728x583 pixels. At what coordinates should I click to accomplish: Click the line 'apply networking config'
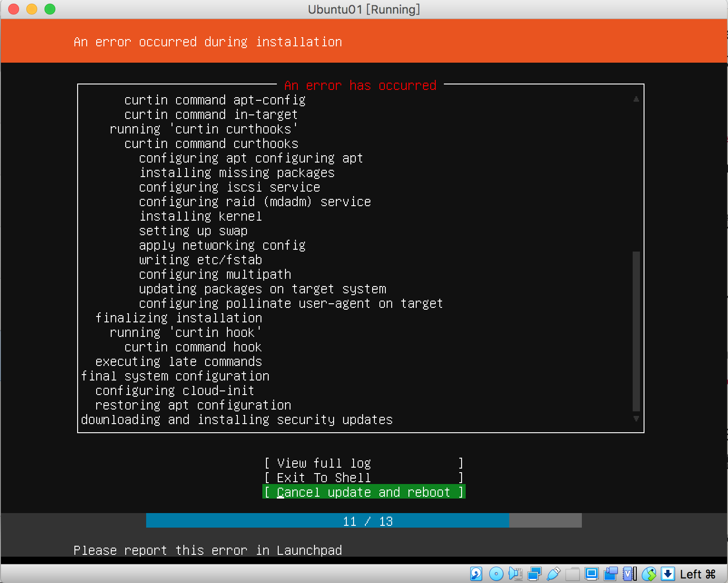(x=222, y=245)
